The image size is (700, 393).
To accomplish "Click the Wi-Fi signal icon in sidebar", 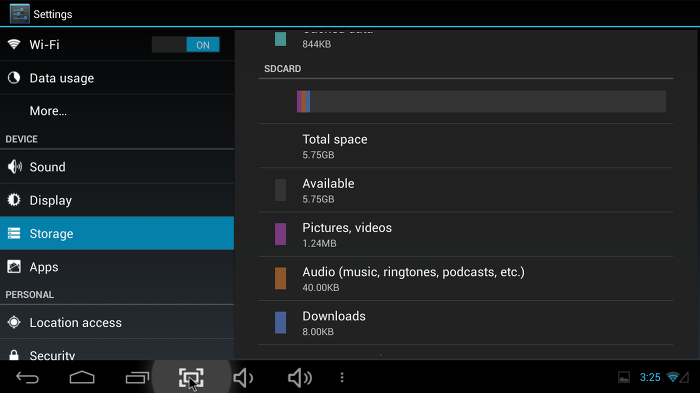I will pos(14,44).
